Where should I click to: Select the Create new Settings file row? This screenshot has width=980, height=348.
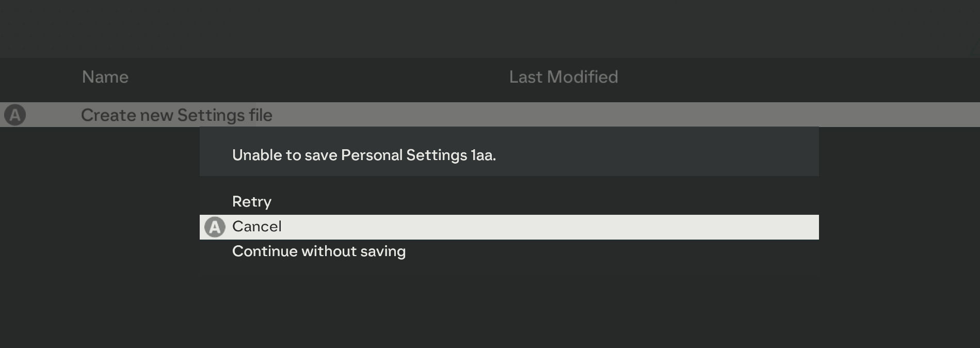(x=490, y=115)
